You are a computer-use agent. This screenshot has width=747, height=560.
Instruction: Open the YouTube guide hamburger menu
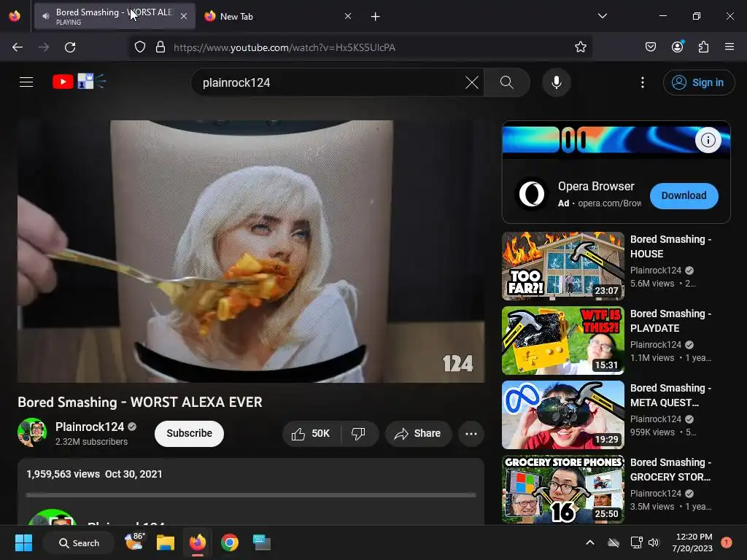click(26, 82)
